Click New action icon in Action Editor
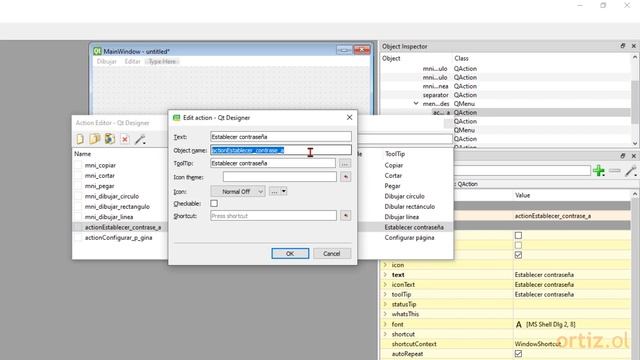 80,139
